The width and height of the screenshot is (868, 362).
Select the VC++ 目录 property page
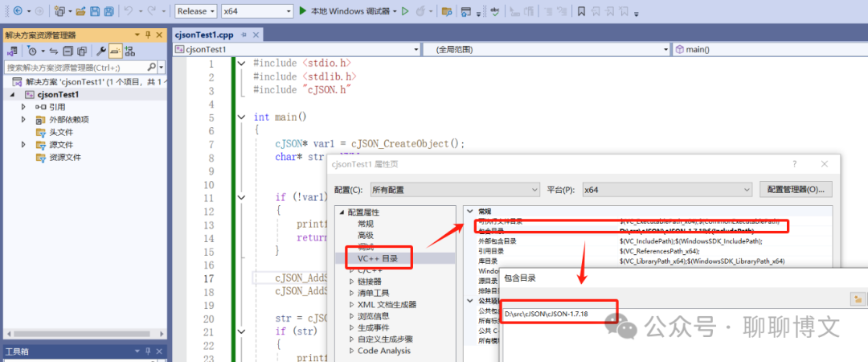click(378, 257)
